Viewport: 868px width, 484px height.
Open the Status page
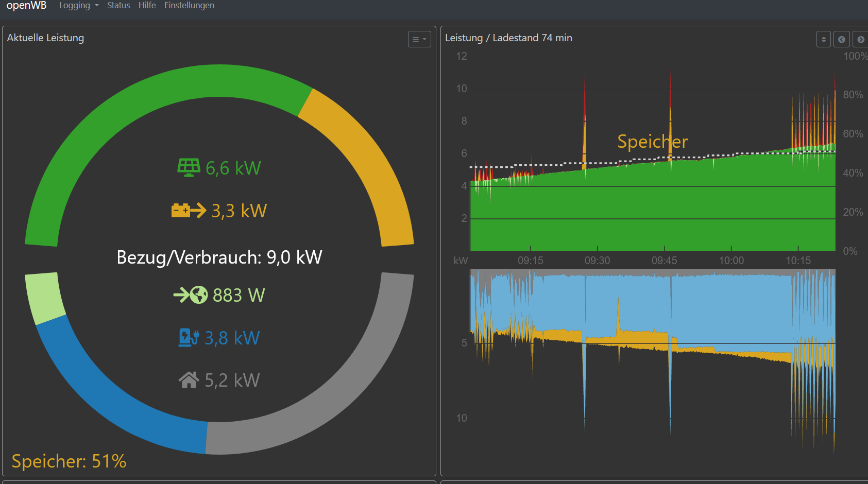pyautogui.click(x=118, y=6)
